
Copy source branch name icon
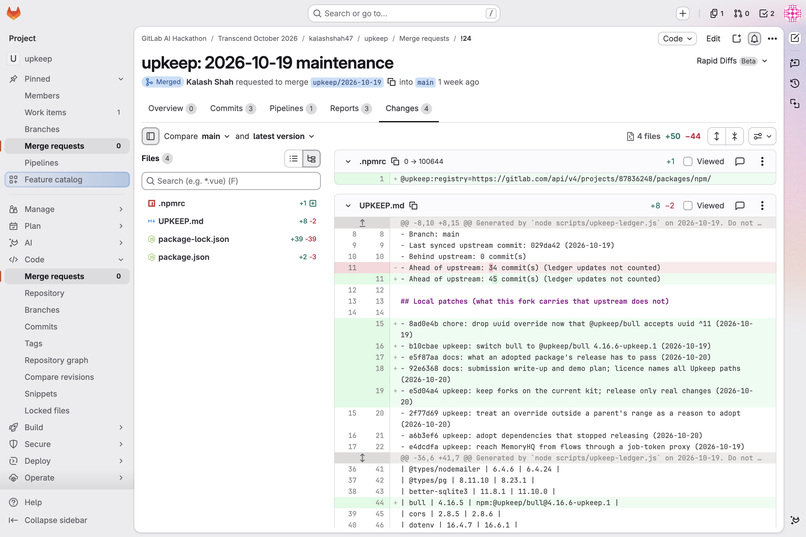point(392,82)
